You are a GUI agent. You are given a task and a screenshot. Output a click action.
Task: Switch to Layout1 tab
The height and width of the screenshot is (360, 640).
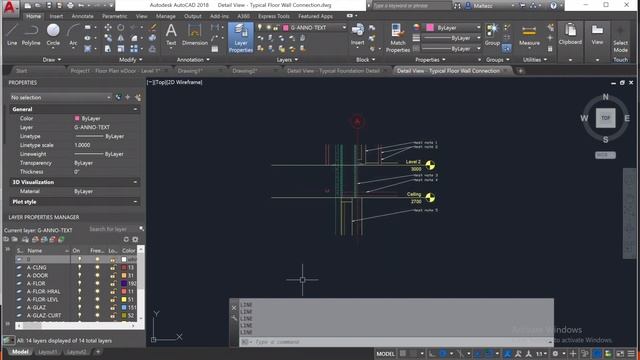click(x=48, y=352)
